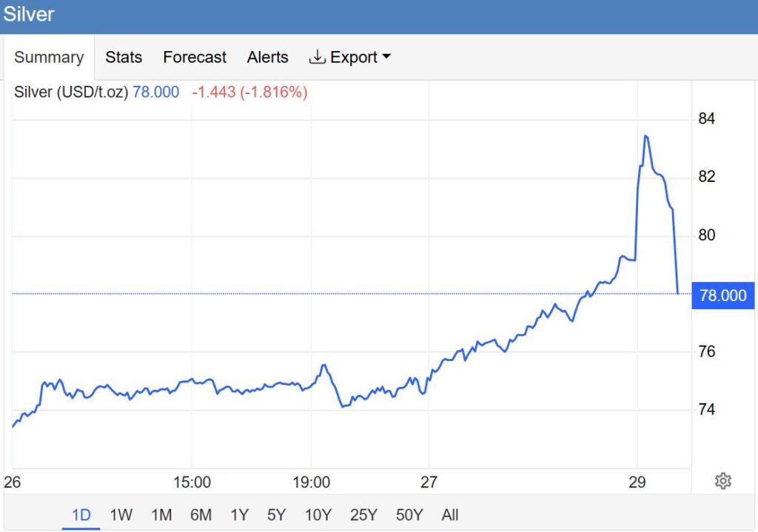Screen dimensions: 758x532
Task: Open chart settings gear icon
Action: [723, 481]
